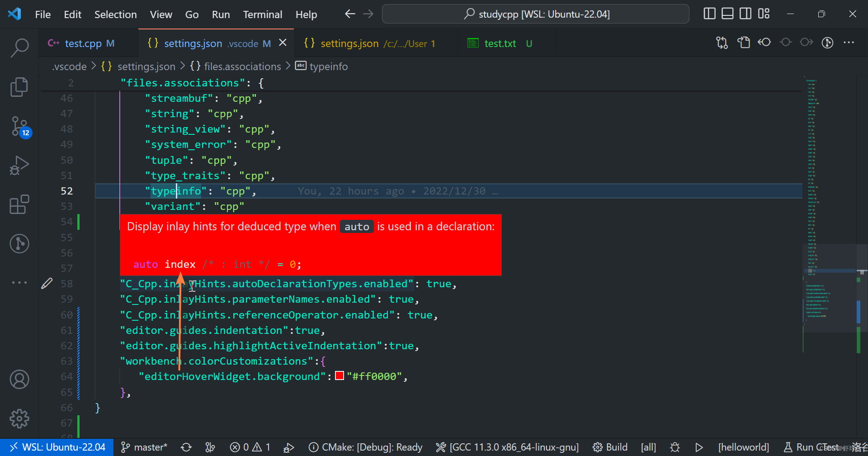The width and height of the screenshot is (868, 456).
Task: Open the Selection menu
Action: click(115, 14)
